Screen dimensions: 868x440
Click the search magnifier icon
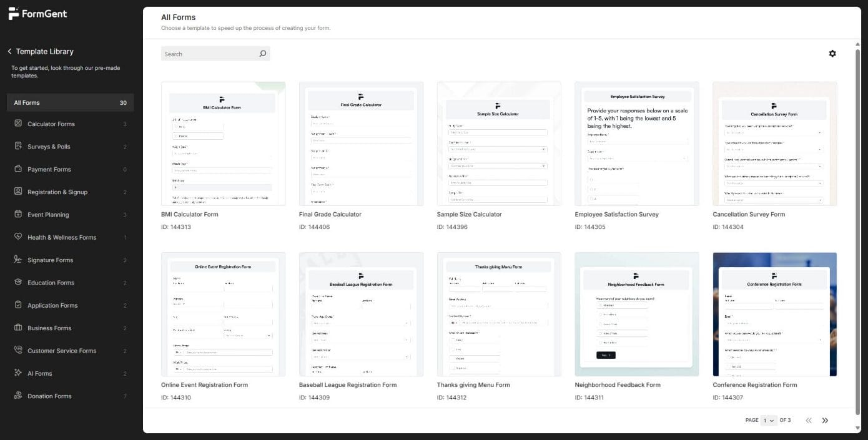263,54
